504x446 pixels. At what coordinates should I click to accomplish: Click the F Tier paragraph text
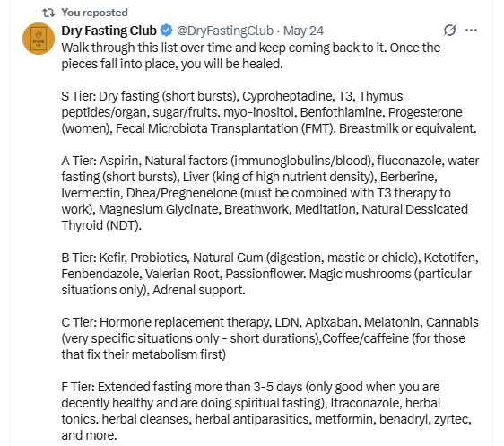pyautogui.click(x=266, y=411)
